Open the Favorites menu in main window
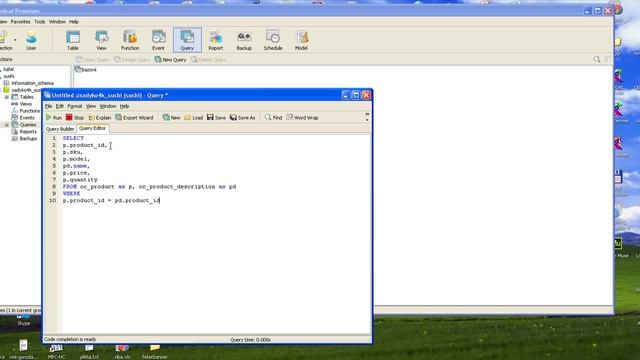 20,22
